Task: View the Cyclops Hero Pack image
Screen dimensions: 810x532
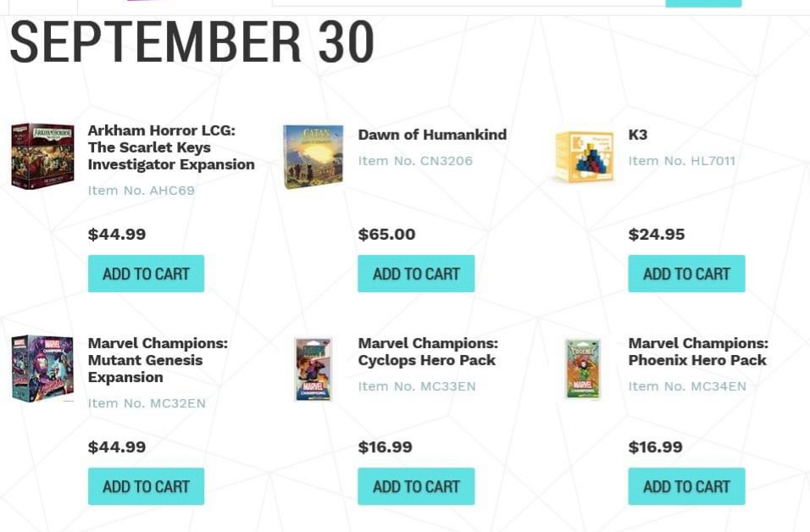Action: (313, 369)
